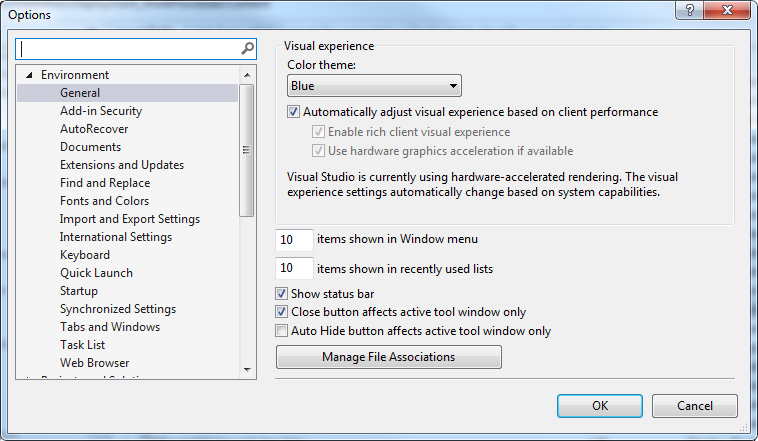Open Tabs and Windows settings
Viewport: 758px width, 441px height.
[110, 326]
